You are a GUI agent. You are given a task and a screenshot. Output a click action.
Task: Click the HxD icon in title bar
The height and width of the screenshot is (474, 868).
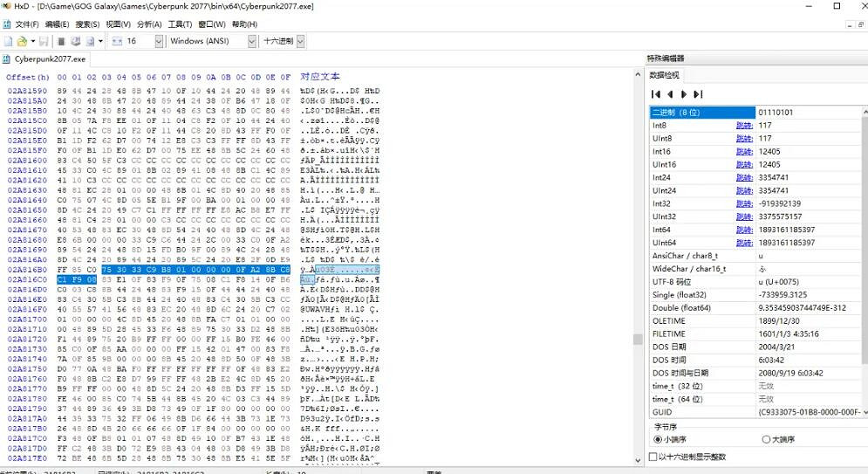pos(6,6)
